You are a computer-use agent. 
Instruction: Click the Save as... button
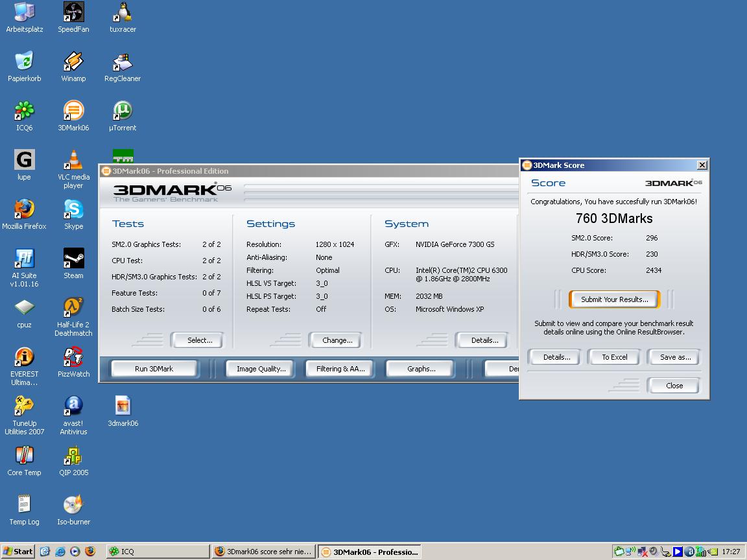point(674,357)
